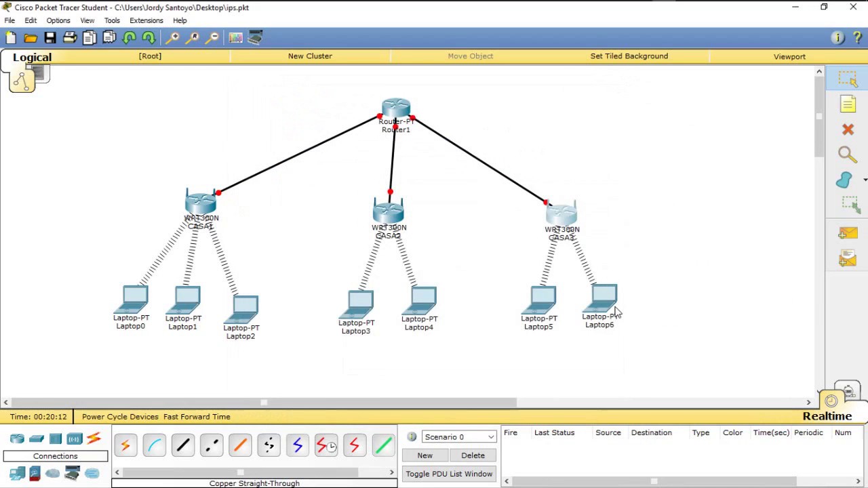Viewport: 868px width, 488px height.
Task: Click the info icon in toolbar
Action: pyautogui.click(x=837, y=38)
